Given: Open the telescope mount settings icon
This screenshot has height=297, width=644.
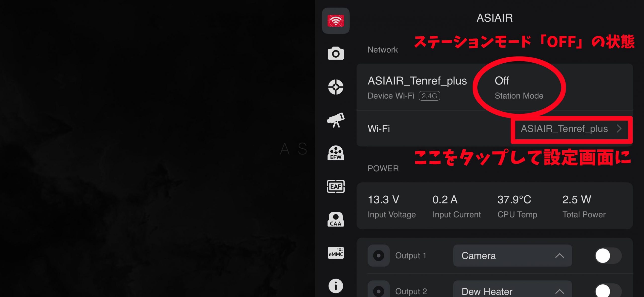Looking at the screenshot, I should 336,120.
